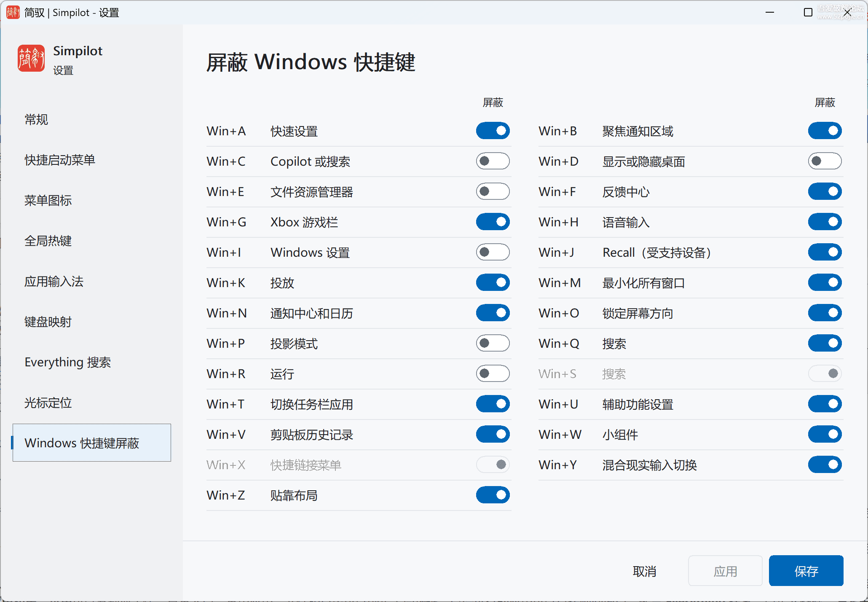Toggle the Win+J Recall switch
The width and height of the screenshot is (868, 602).
825,252
